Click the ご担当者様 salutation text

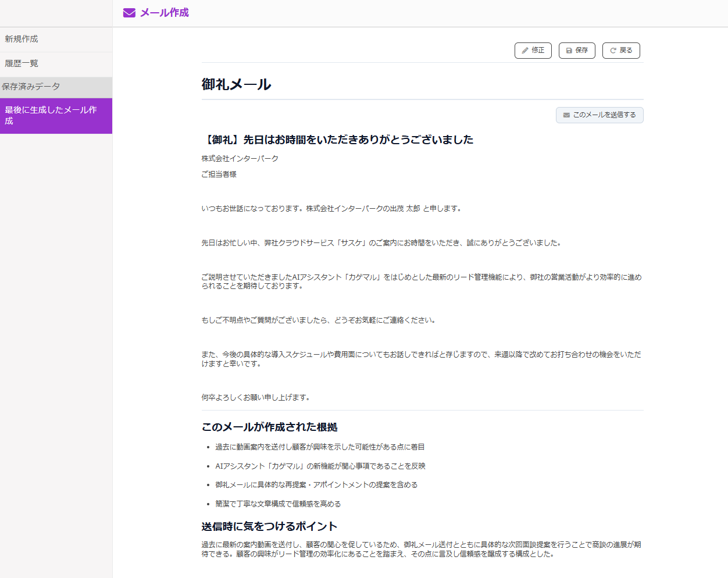coord(219,174)
